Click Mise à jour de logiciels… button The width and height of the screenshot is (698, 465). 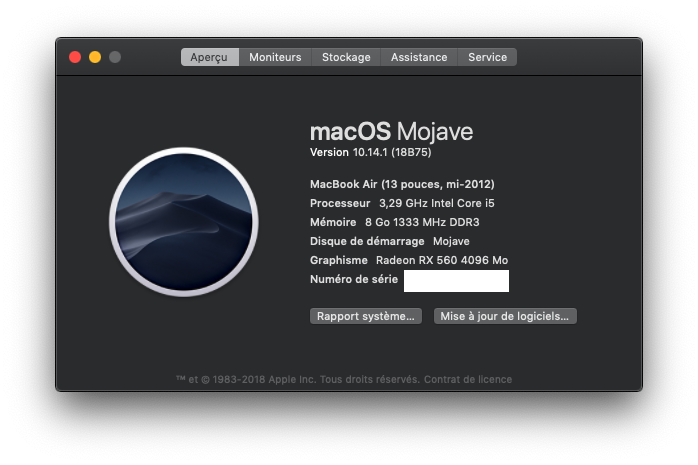tap(505, 316)
